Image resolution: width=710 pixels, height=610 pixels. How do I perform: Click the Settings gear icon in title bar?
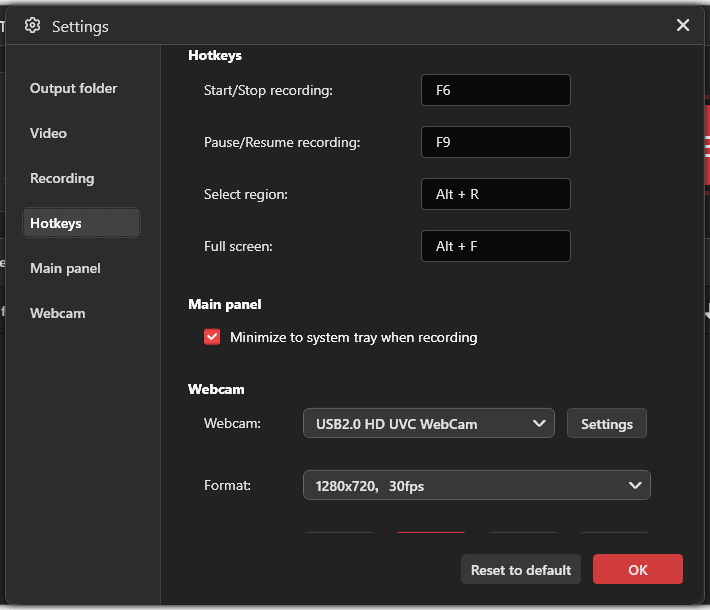click(32, 25)
